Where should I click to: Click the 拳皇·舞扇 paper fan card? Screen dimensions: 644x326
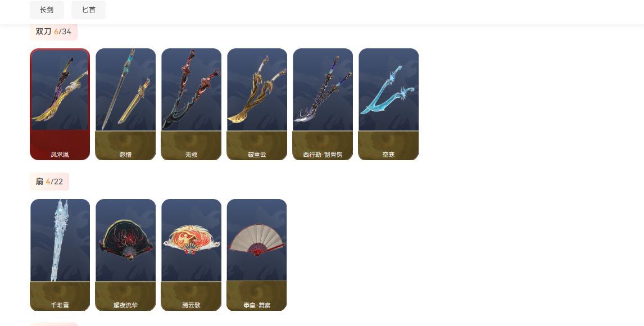coord(257,255)
